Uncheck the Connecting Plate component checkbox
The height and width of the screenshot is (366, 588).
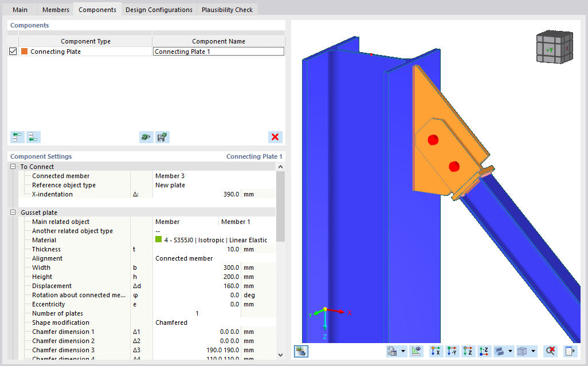coord(13,52)
